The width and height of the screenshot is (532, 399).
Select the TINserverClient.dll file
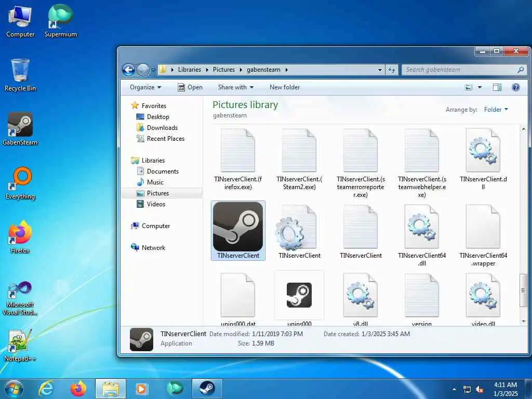(x=483, y=159)
